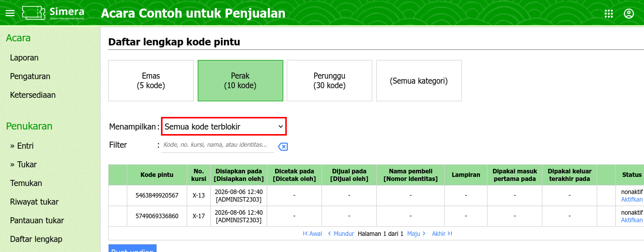Click the Dicetak pada column header
The width and height of the screenshot is (644, 252).
(294, 175)
